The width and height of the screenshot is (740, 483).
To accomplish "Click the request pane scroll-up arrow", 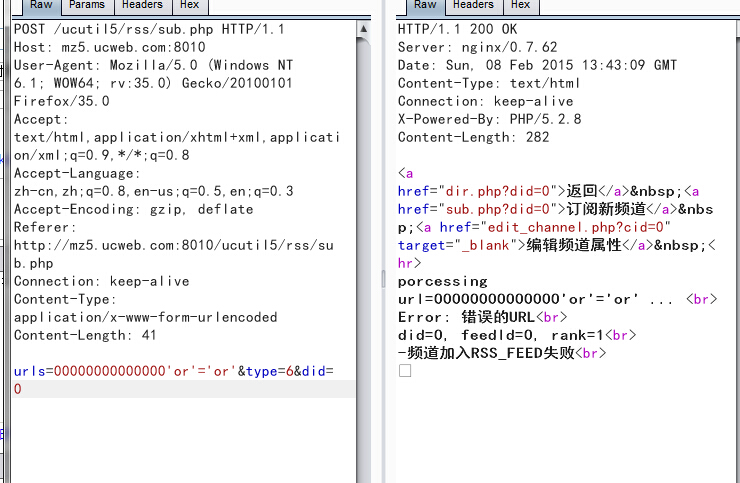I will point(363,29).
